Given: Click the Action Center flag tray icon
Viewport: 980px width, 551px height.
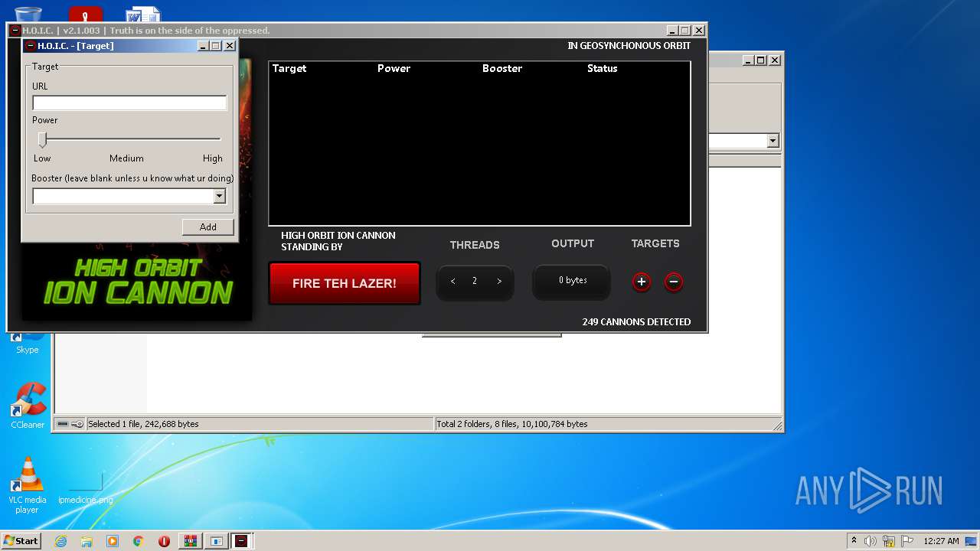Looking at the screenshot, I should (907, 541).
